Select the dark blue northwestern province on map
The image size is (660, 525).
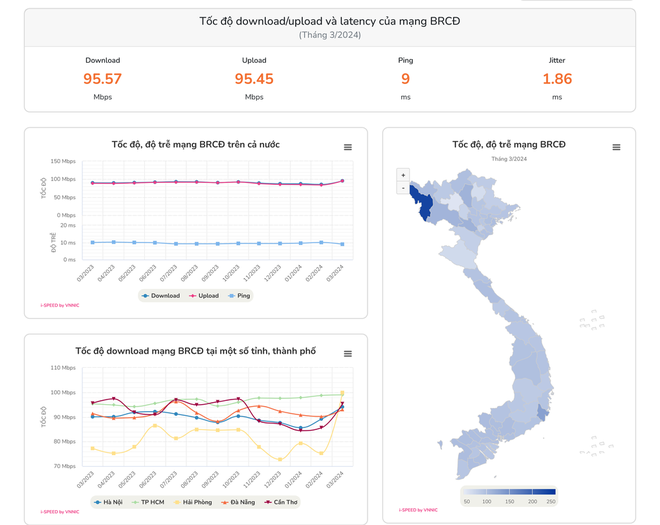[423, 205]
